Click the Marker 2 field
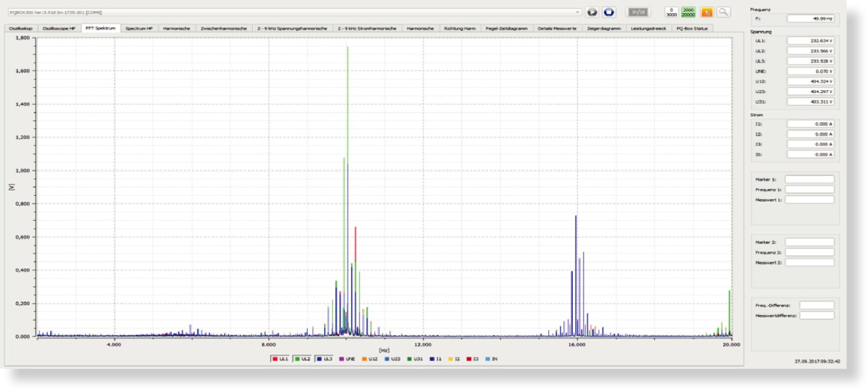Image resolution: width=868 pixels, height=390 pixels. 809,242
